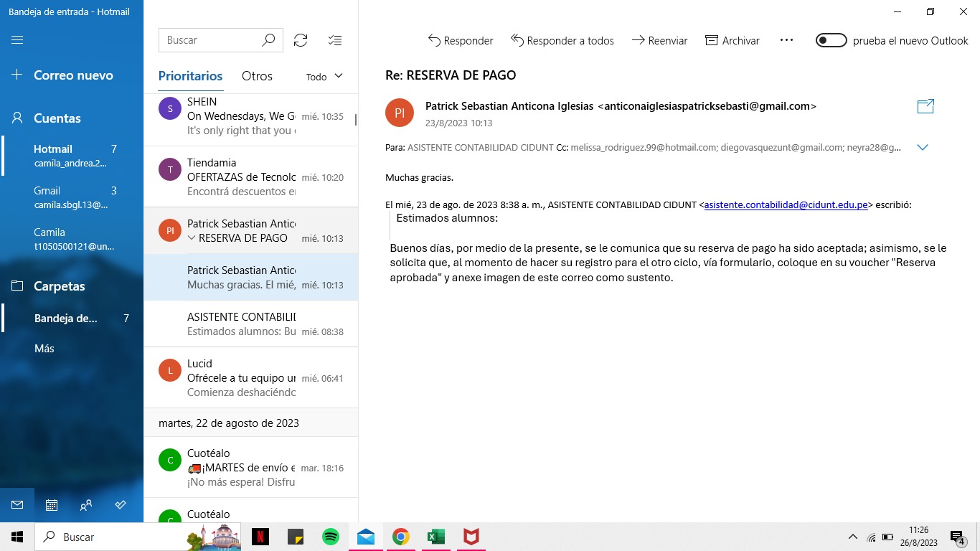This screenshot has width=980, height=551.
Task: Expand the recipients list chevron
Action: (923, 148)
